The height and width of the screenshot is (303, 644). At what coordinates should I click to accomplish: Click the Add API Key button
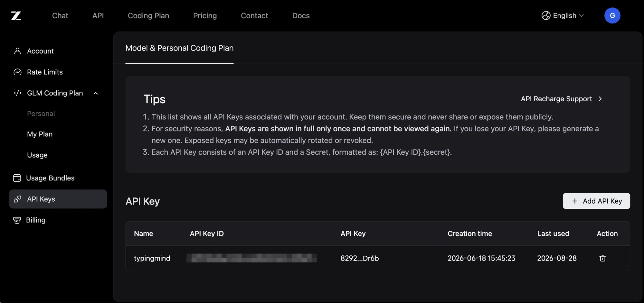tap(596, 201)
